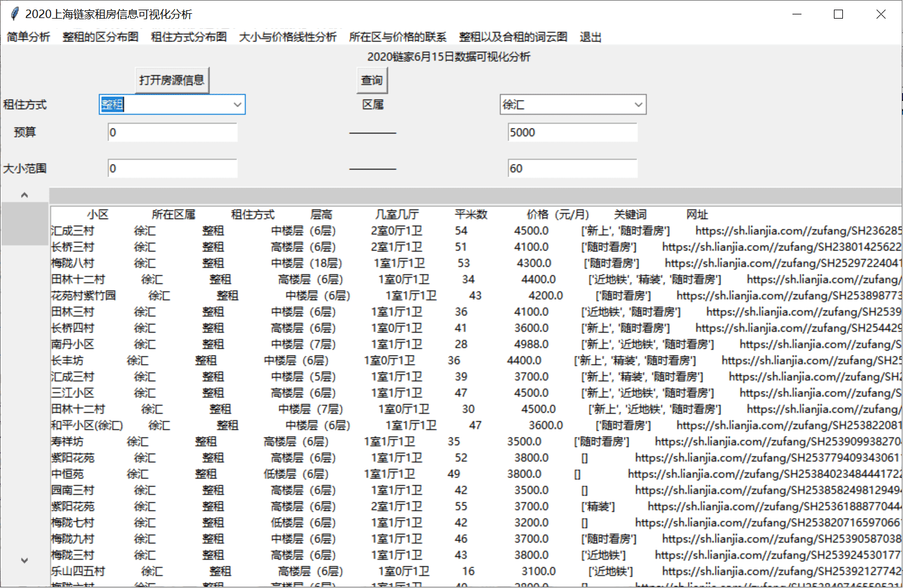Click 整租以及合租的词云图 menu item

coord(513,37)
